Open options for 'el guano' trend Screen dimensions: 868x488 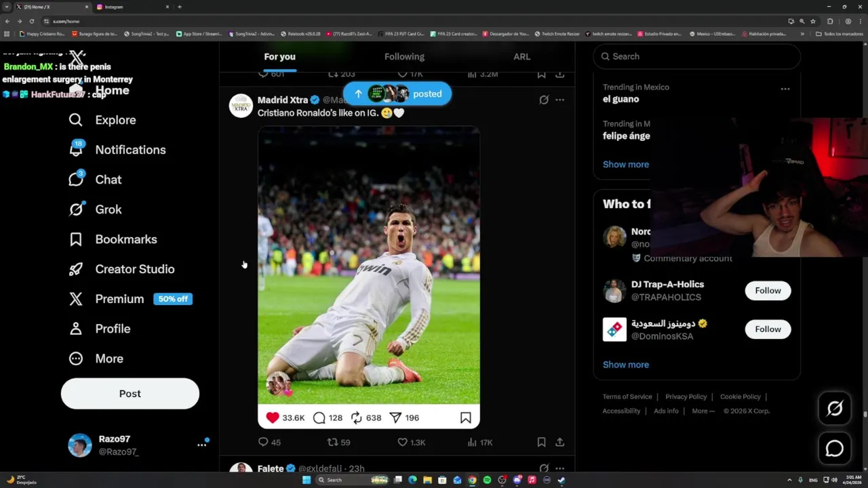(x=785, y=89)
